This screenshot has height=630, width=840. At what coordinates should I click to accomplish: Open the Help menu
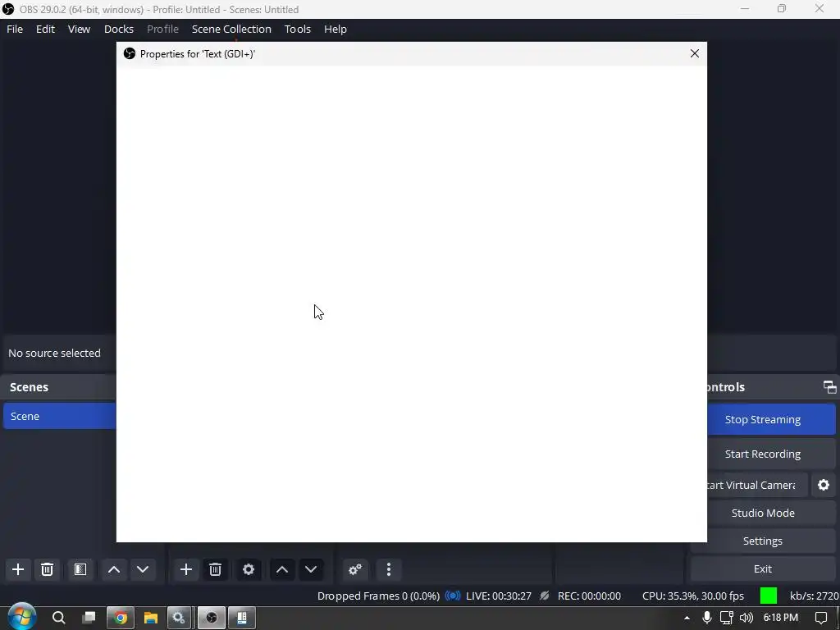[x=336, y=29]
